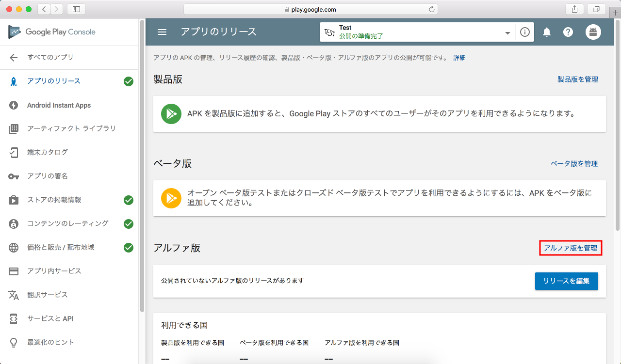Screen dimensions: 621x364
Task: Click the rocket icon for アプリのリリース
Action: (x=14, y=81)
